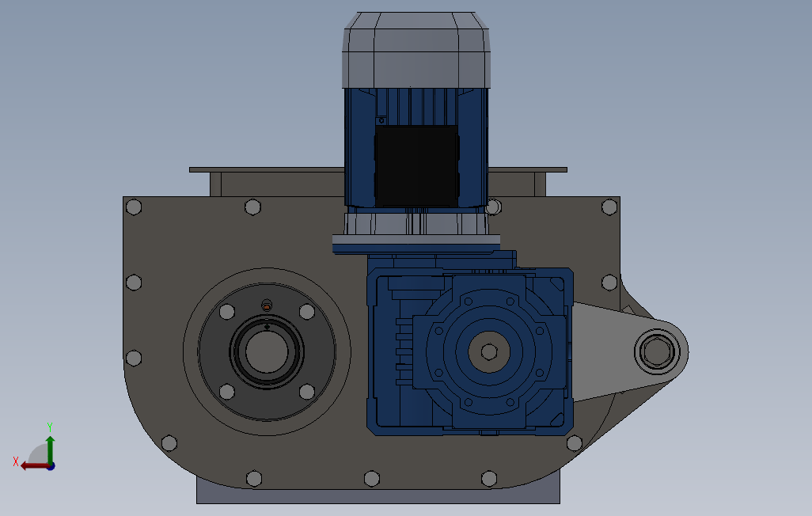The image size is (812, 516).
Task: Click the red X axis arrow of triad
Action: 34,466
